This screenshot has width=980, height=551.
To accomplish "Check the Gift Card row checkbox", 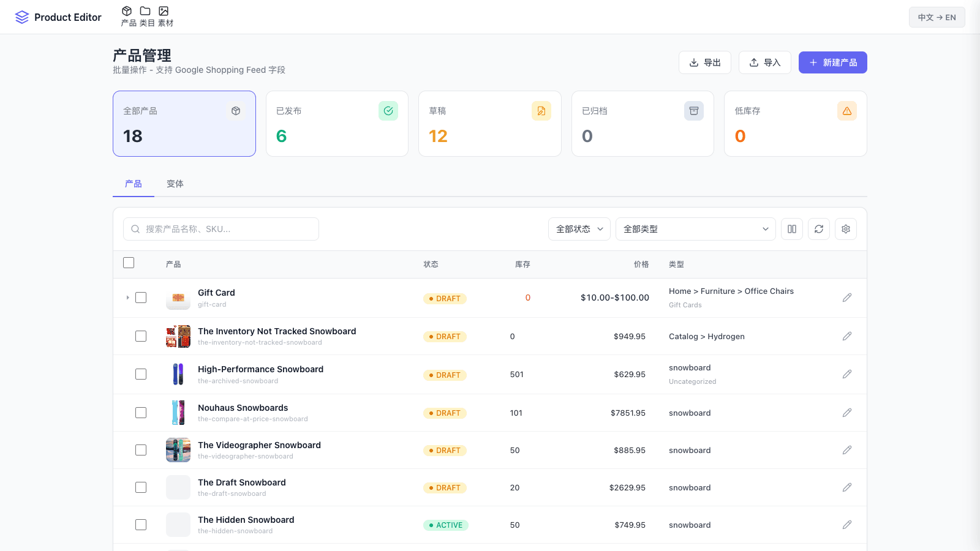I will pos(141,298).
